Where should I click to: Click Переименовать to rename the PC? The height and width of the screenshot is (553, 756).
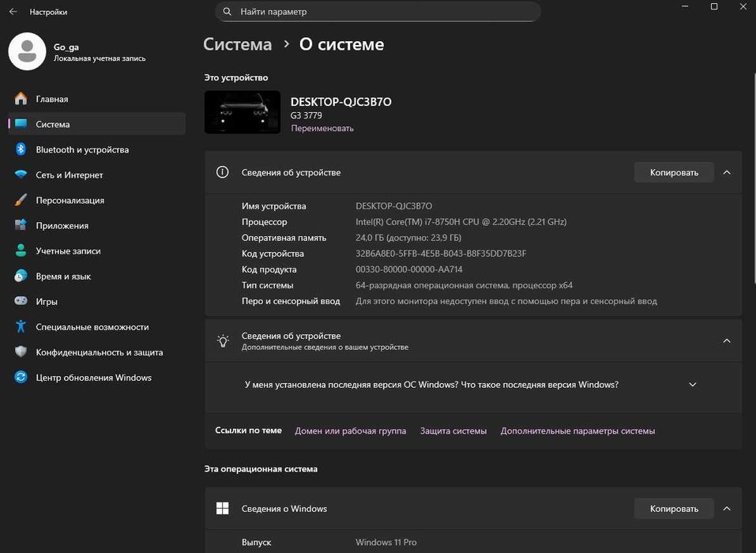[322, 128]
